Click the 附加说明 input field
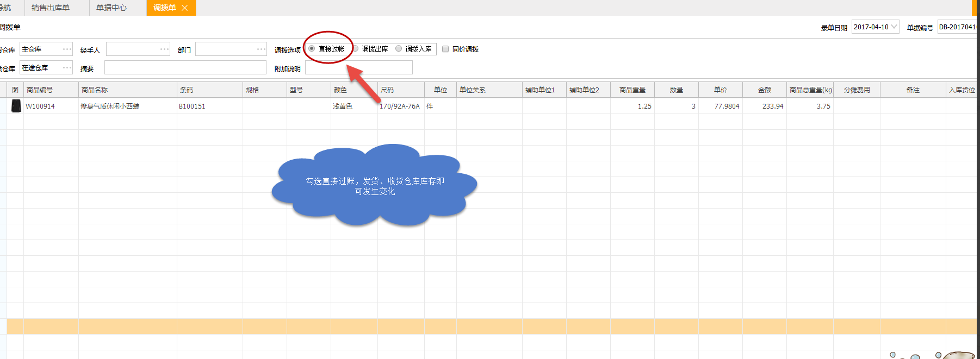Screen dimensions: 980x359 (x=359, y=67)
